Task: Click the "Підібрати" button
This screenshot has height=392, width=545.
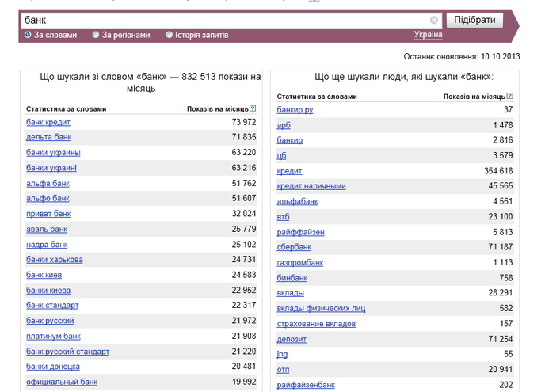Action: pos(474,20)
